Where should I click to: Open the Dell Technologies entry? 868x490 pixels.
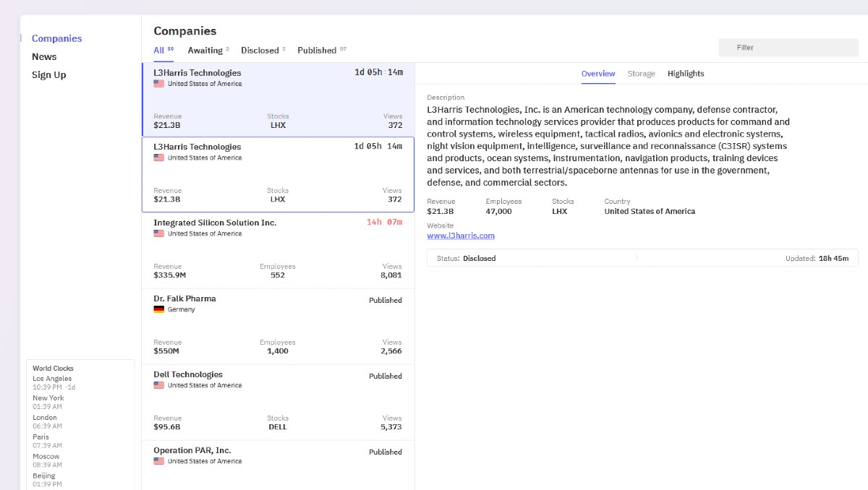click(x=278, y=402)
